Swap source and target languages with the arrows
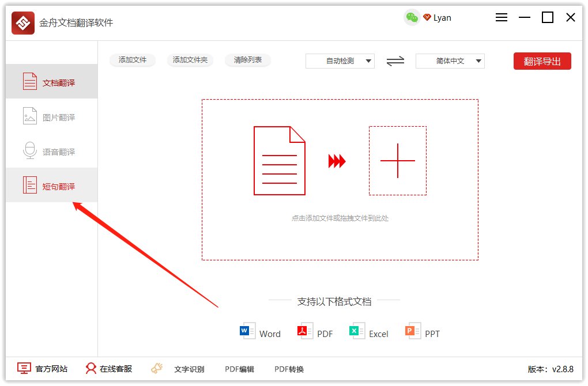Image resolution: width=588 pixels, height=386 pixels. pyautogui.click(x=395, y=61)
